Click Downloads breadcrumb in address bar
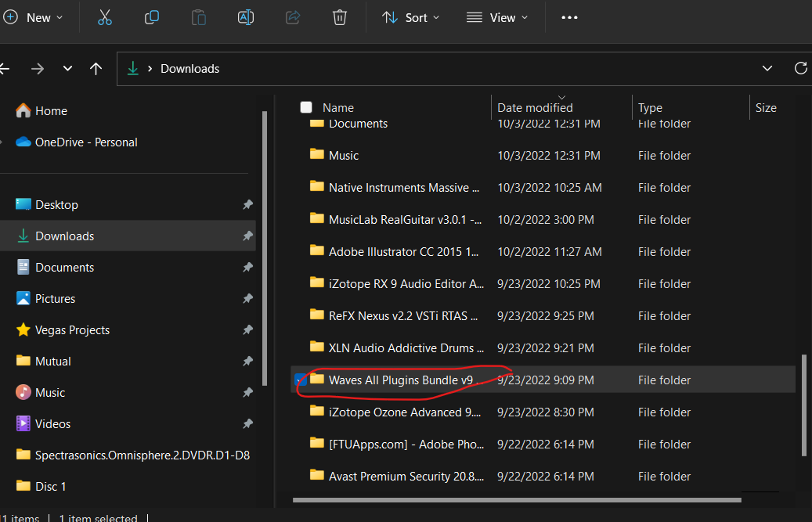 [190, 69]
